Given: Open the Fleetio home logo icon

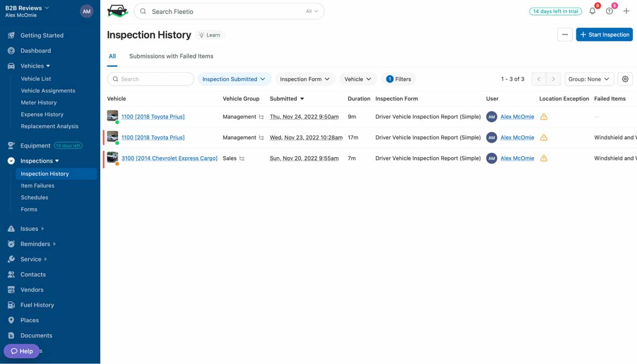Looking at the screenshot, I should click(x=117, y=11).
